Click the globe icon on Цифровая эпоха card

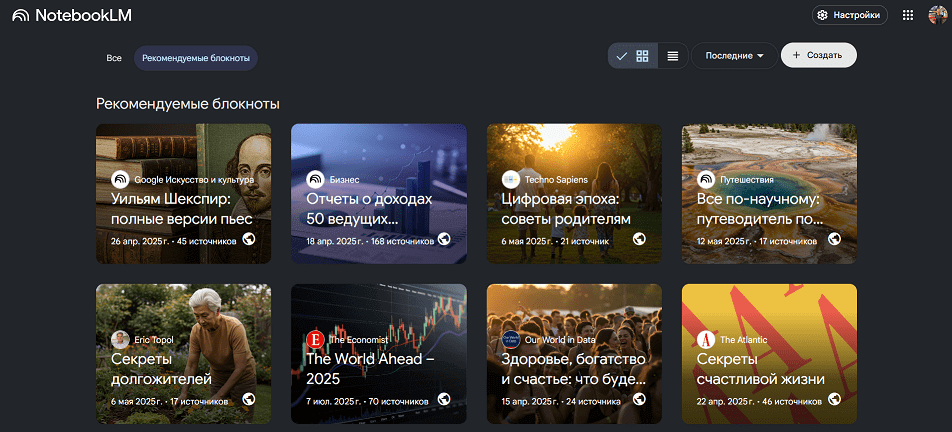[639, 239]
